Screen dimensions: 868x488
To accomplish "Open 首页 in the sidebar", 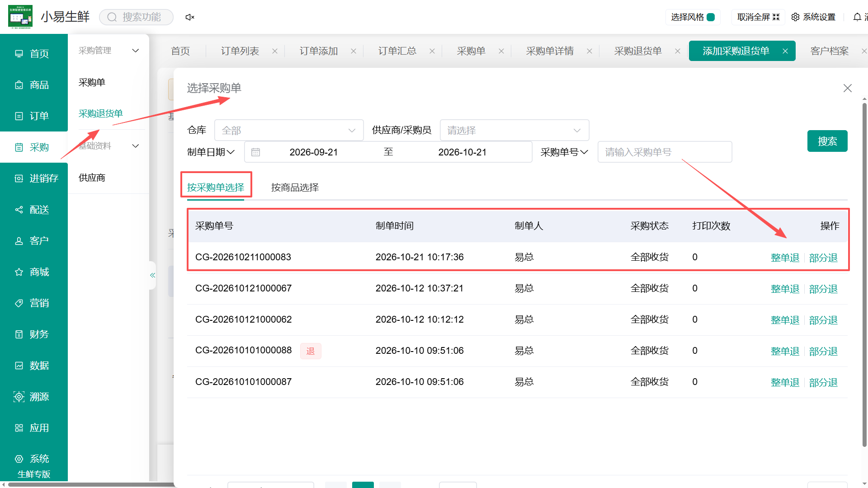I will (x=34, y=54).
